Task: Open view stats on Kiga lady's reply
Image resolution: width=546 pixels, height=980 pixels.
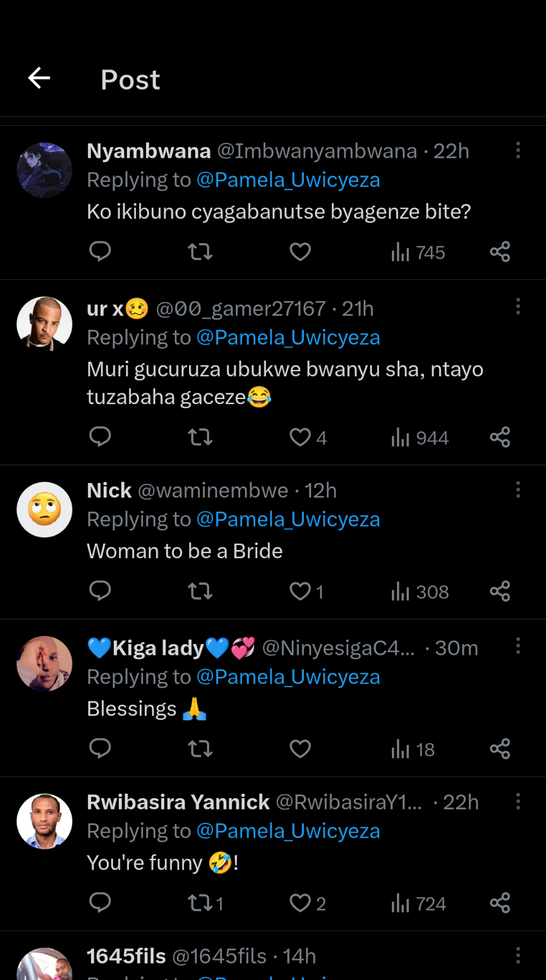Action: tap(413, 750)
